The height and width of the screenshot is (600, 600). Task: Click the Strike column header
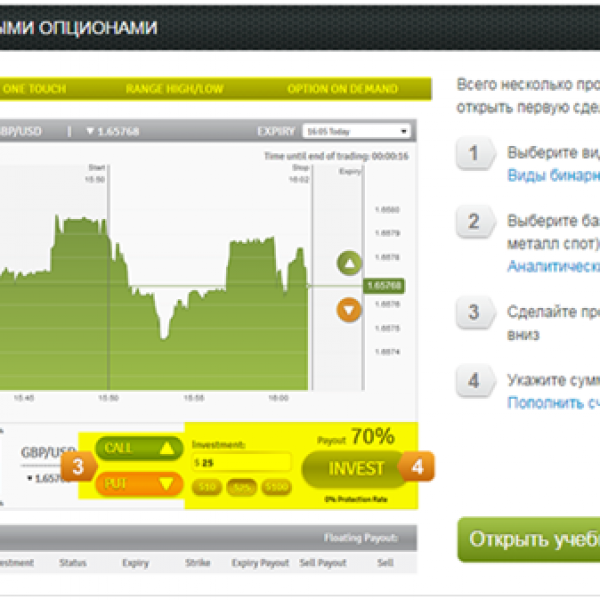pos(197,563)
